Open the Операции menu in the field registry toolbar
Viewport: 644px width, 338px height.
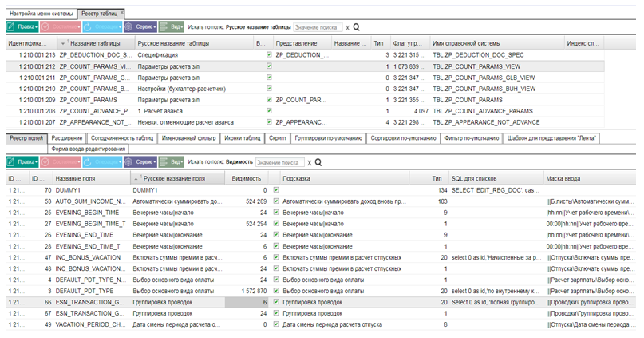102,162
